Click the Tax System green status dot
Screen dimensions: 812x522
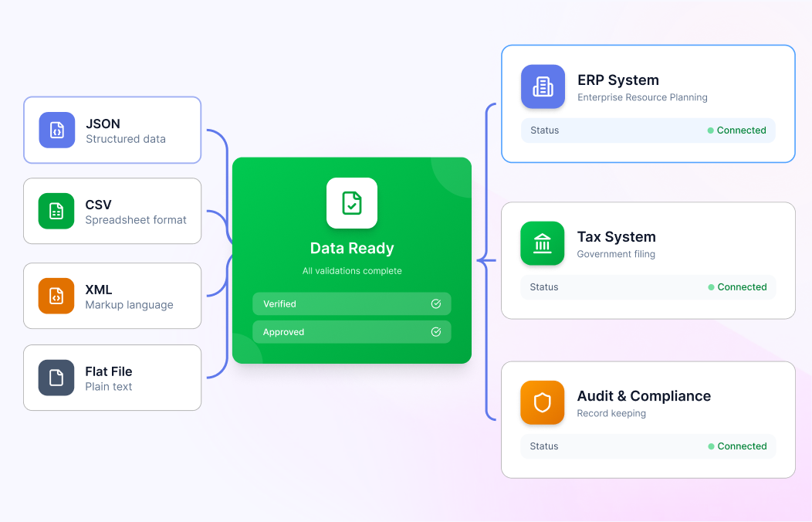pos(711,287)
